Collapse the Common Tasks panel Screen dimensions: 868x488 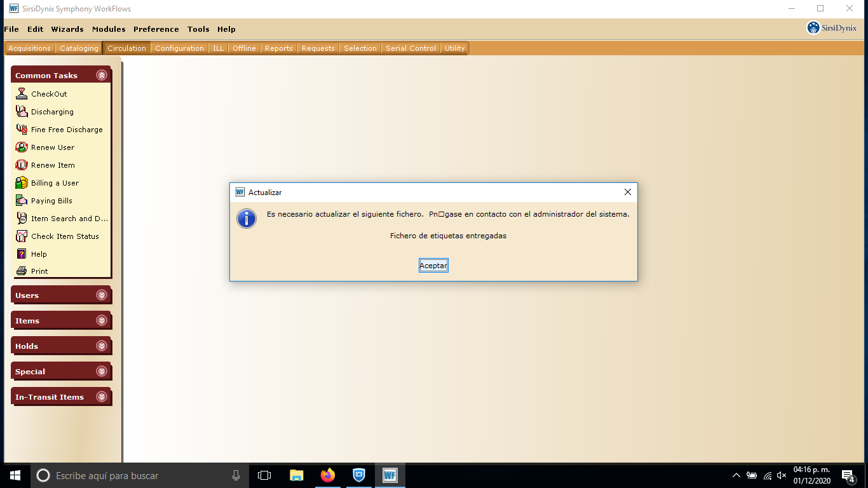[102, 75]
